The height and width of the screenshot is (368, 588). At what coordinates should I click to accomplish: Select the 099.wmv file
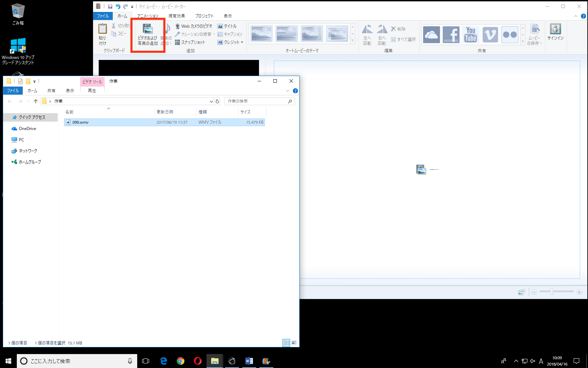(x=80, y=122)
